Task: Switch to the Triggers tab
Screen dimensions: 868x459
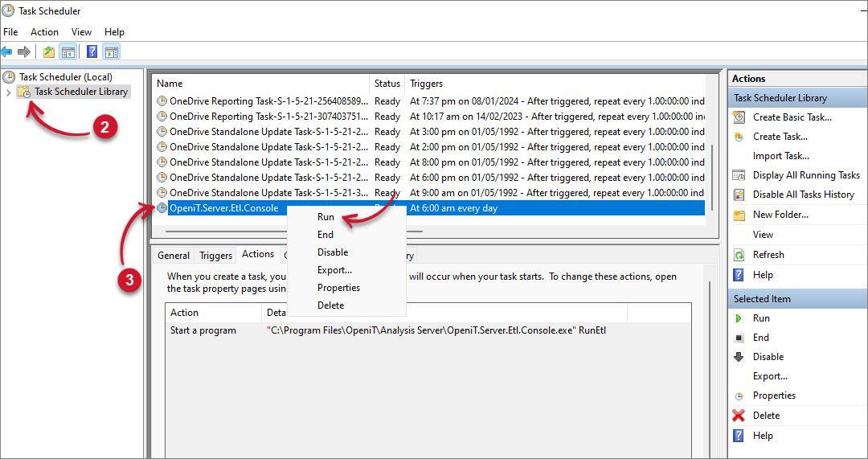Action: (x=215, y=256)
